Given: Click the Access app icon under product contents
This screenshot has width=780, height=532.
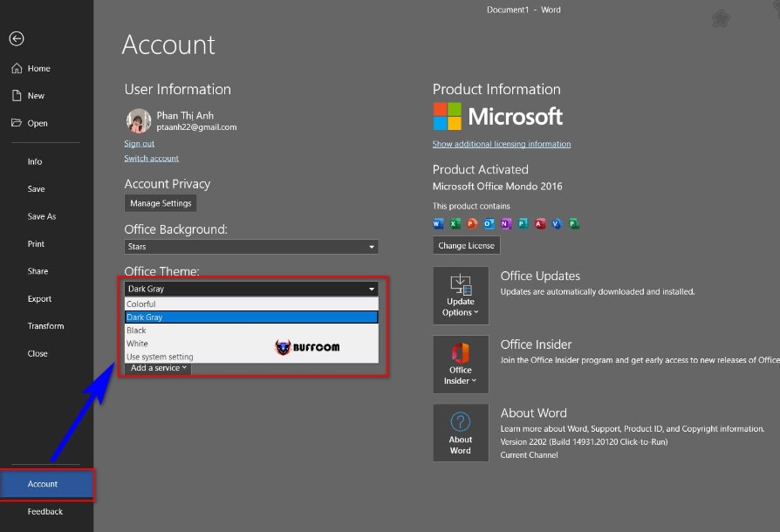Looking at the screenshot, I should pos(540,224).
